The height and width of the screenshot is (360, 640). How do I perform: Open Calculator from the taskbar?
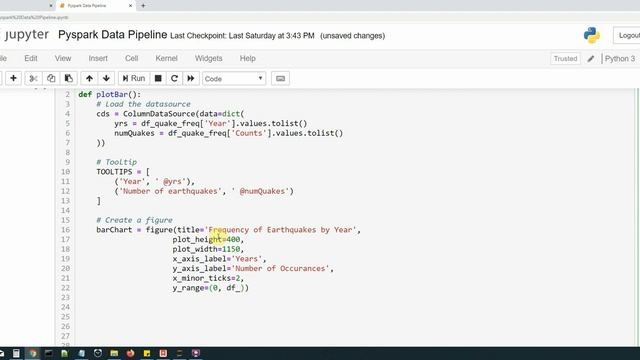point(16,353)
